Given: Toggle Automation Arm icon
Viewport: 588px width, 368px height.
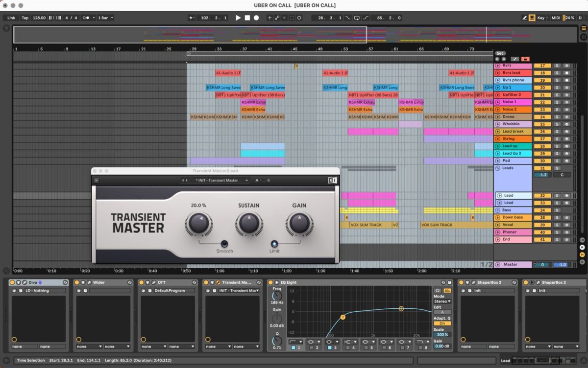Looking at the screenshot, I should coord(277,18).
